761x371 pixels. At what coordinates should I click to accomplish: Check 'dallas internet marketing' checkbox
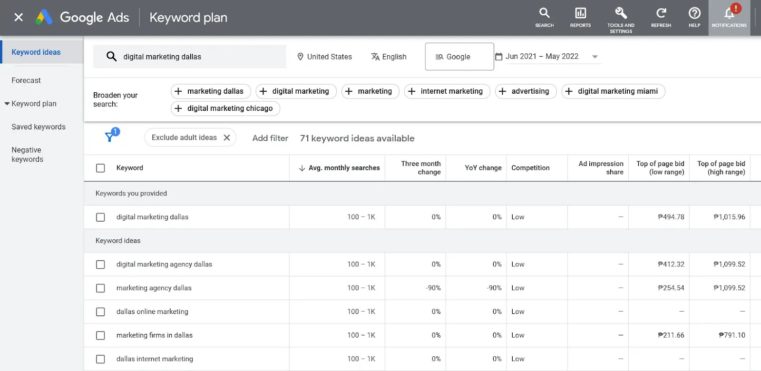[100, 359]
